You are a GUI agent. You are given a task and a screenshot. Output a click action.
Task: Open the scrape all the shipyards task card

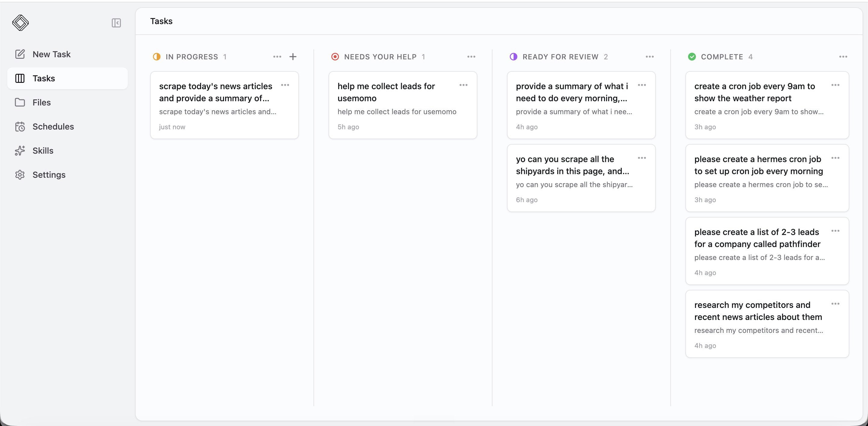coord(581,178)
